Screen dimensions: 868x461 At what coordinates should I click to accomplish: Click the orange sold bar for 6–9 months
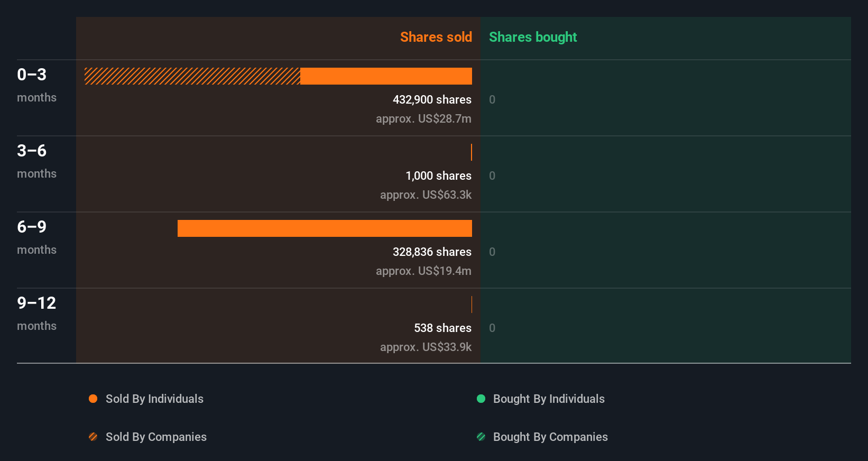(325, 228)
